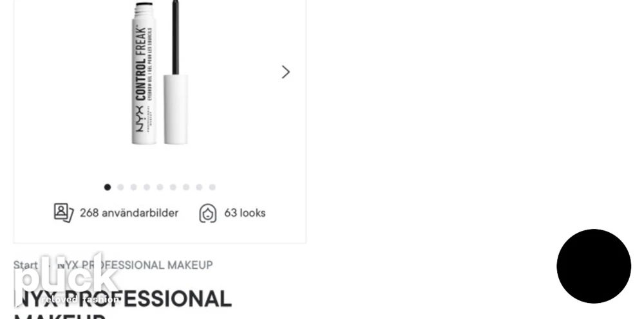Open the looks face icon
644x319 pixels.
pyautogui.click(x=208, y=214)
